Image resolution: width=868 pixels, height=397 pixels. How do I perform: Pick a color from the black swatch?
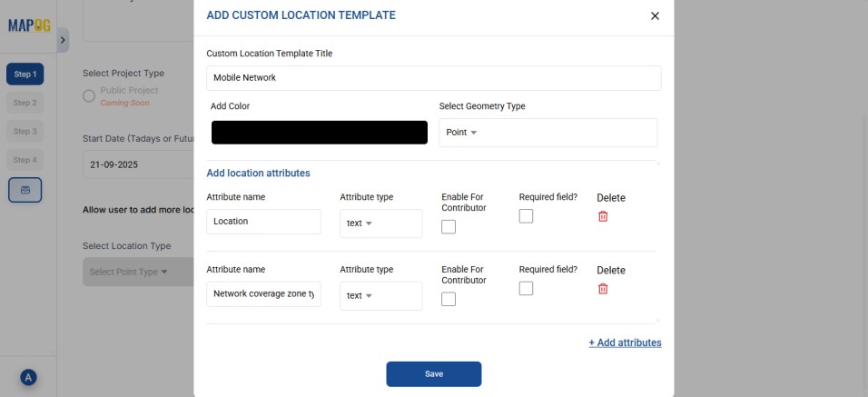[x=319, y=133]
